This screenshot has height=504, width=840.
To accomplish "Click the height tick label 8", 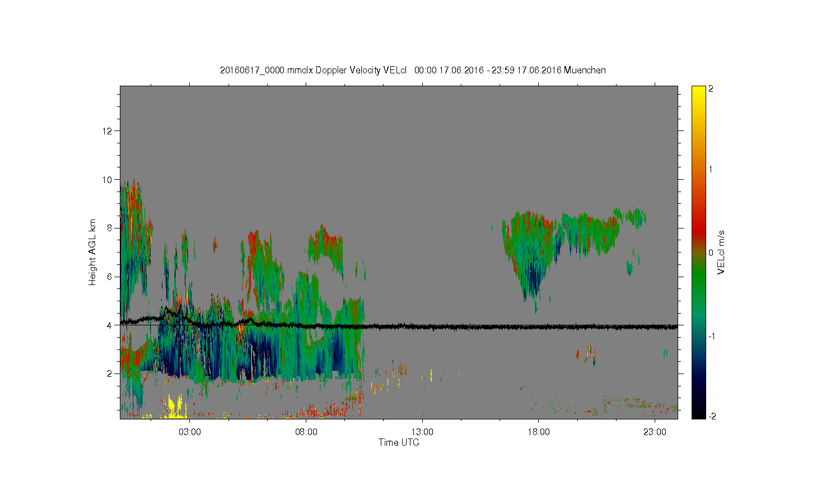I will (110, 228).
